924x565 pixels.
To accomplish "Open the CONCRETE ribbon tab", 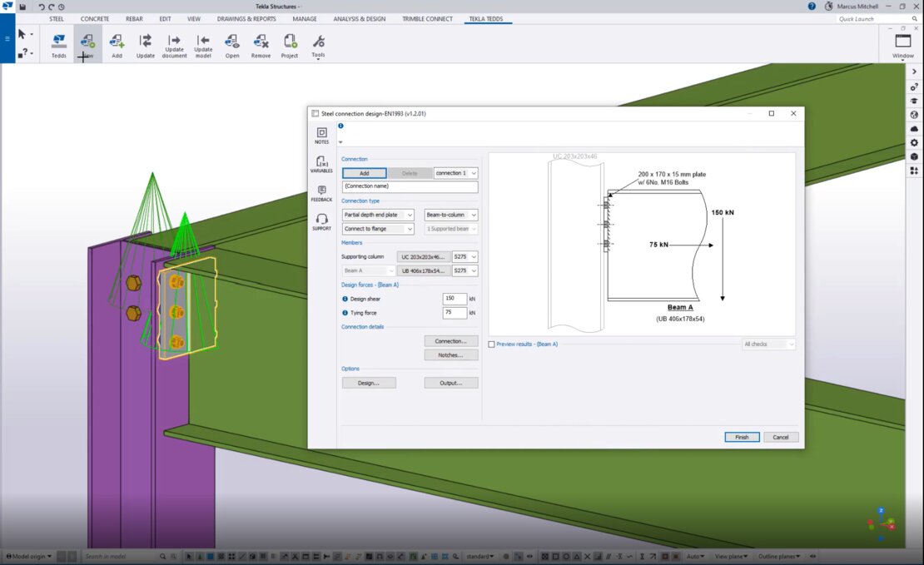I will tap(95, 19).
